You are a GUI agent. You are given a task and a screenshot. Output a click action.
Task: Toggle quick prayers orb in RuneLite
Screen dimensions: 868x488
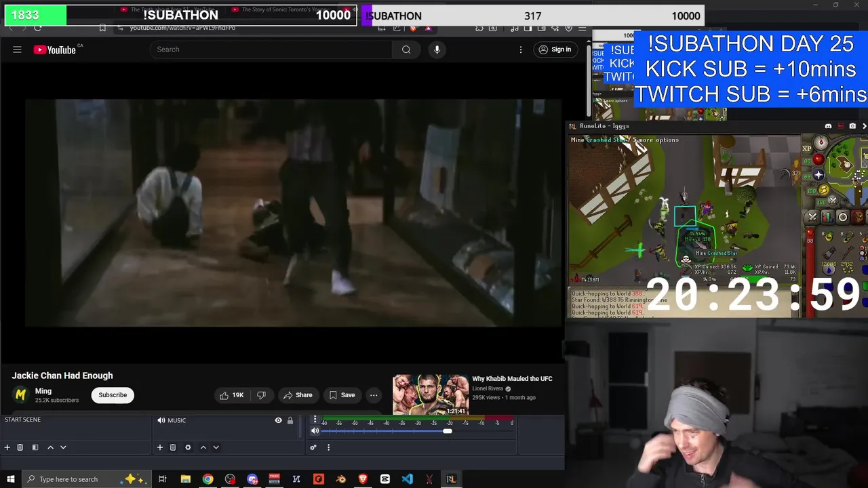tap(818, 176)
